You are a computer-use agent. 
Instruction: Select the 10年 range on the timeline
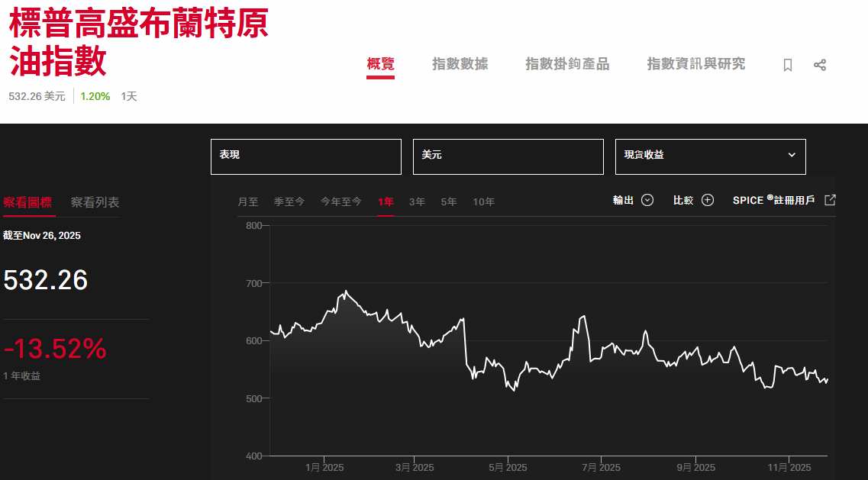(x=483, y=201)
